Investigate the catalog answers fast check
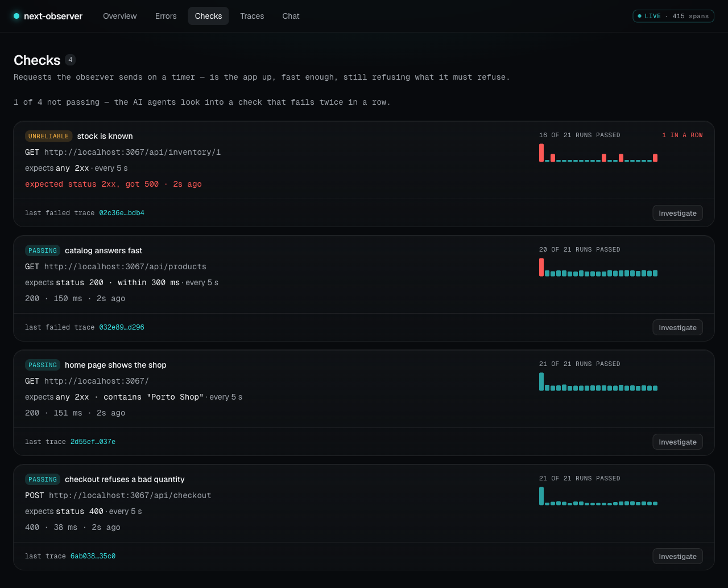The height and width of the screenshot is (588, 728). [x=677, y=327]
